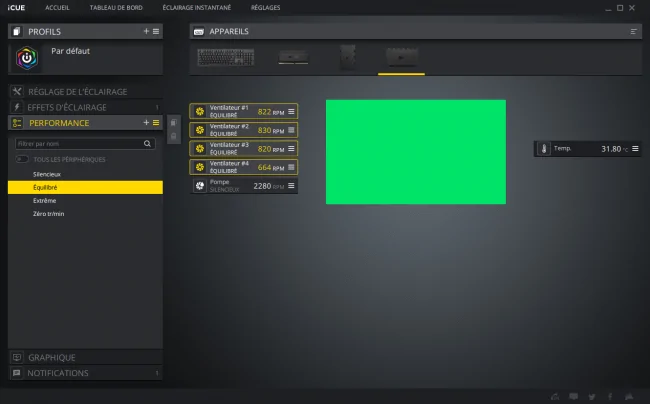Open the PROFILS options menu icon
This screenshot has width=650, height=404.
tap(156, 31)
